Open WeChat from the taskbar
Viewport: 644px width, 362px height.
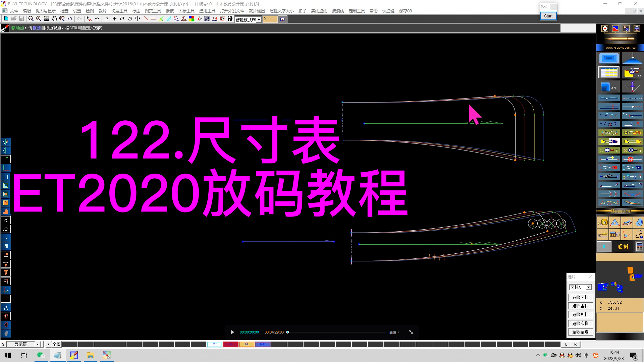41,355
